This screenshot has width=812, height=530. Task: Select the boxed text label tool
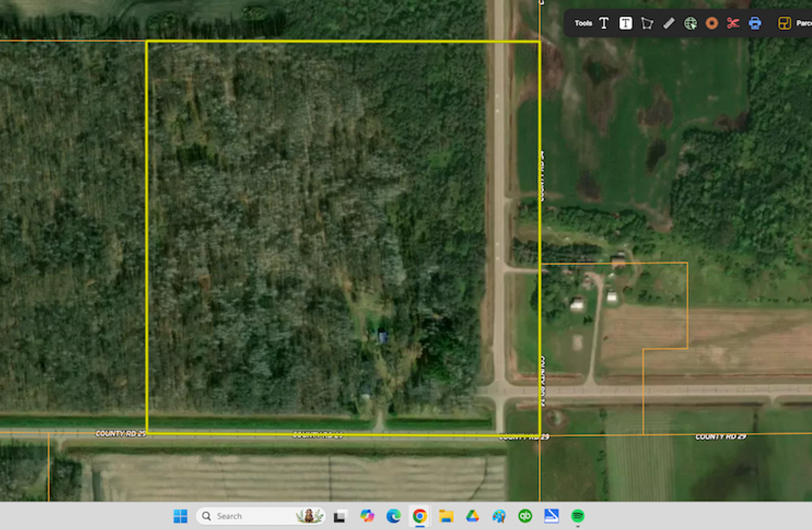625,23
